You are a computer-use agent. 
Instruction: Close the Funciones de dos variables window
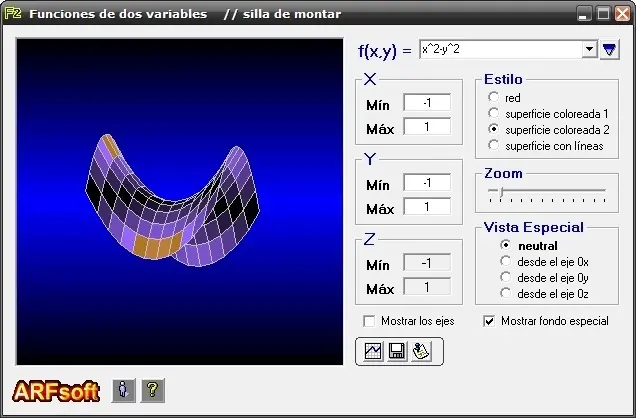(x=623, y=14)
